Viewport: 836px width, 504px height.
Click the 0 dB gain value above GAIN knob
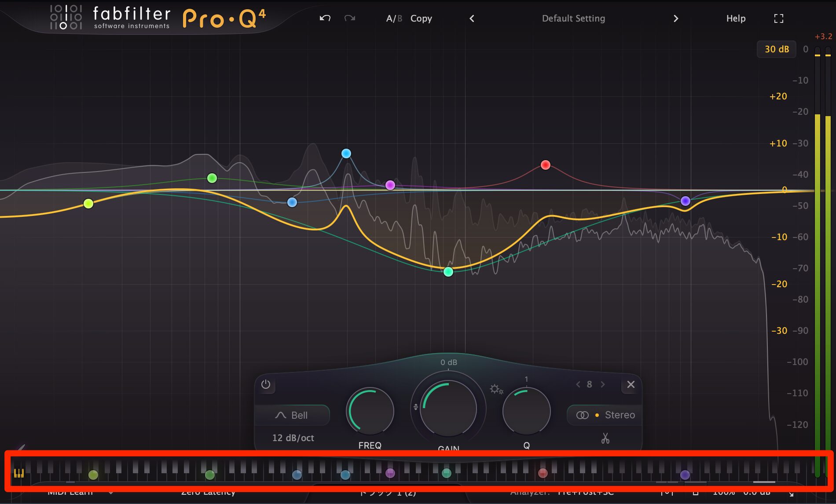click(449, 362)
